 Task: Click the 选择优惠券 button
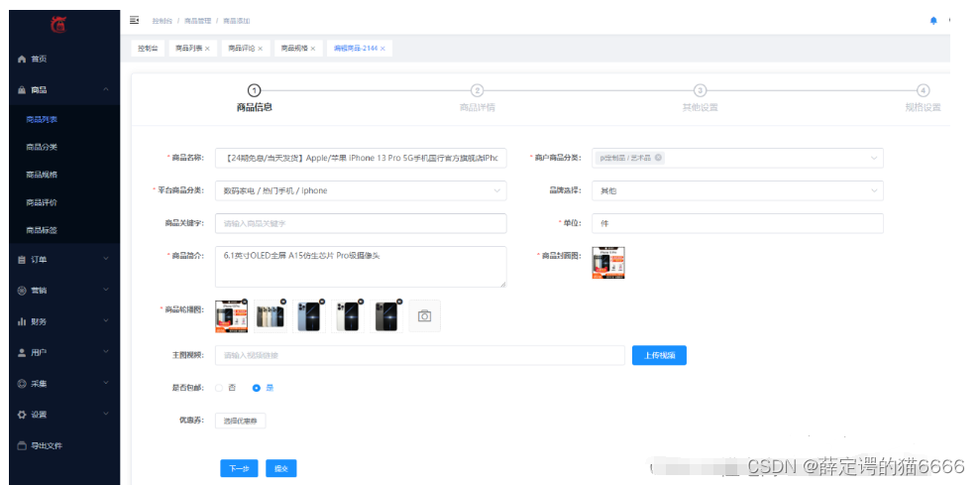[x=240, y=422]
